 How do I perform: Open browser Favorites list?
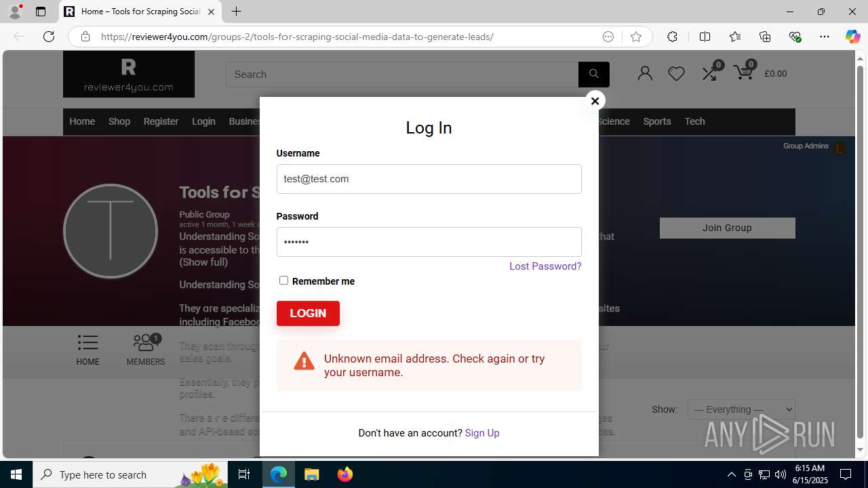[x=735, y=37]
